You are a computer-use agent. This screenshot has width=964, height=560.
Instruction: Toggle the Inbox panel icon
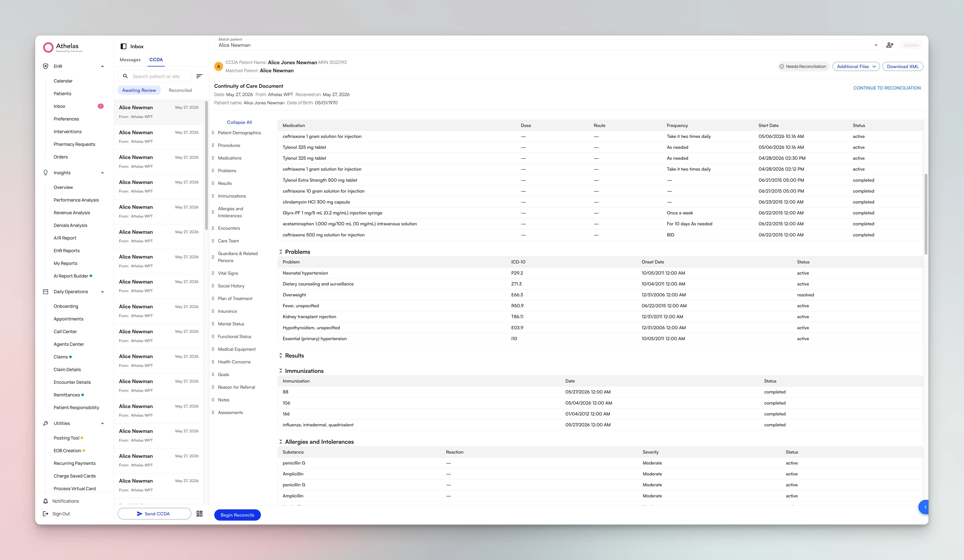pos(123,46)
